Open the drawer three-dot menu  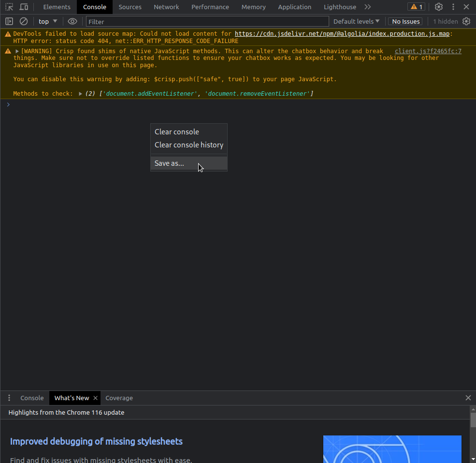click(x=9, y=398)
